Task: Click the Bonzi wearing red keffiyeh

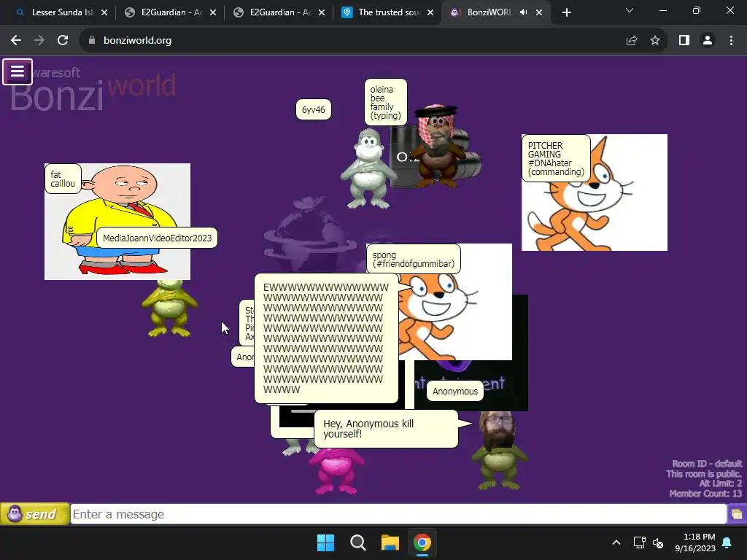Action: click(x=438, y=145)
